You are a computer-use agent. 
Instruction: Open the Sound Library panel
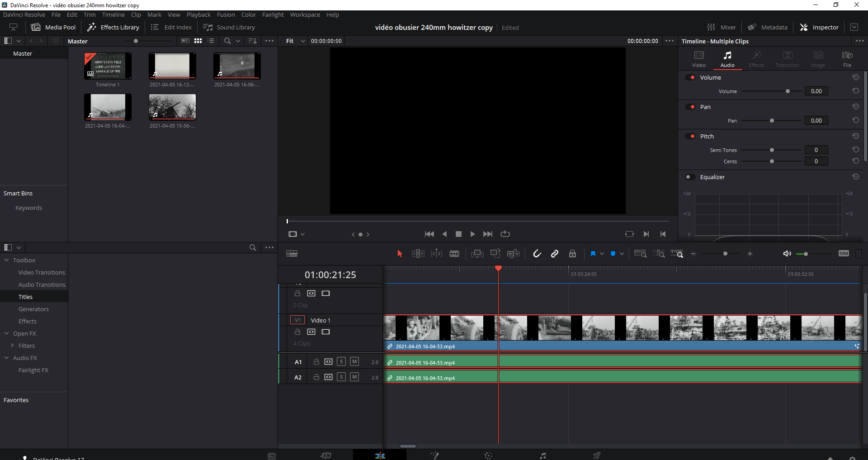pos(229,27)
